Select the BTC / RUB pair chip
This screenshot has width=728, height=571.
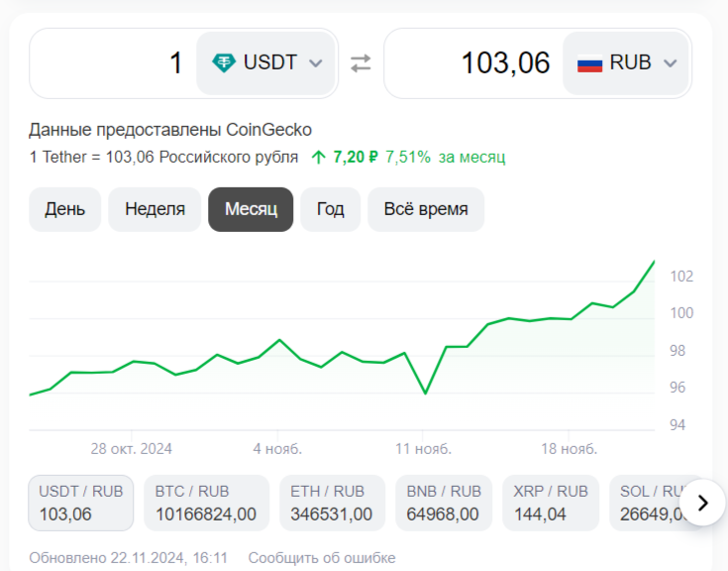[x=206, y=503]
